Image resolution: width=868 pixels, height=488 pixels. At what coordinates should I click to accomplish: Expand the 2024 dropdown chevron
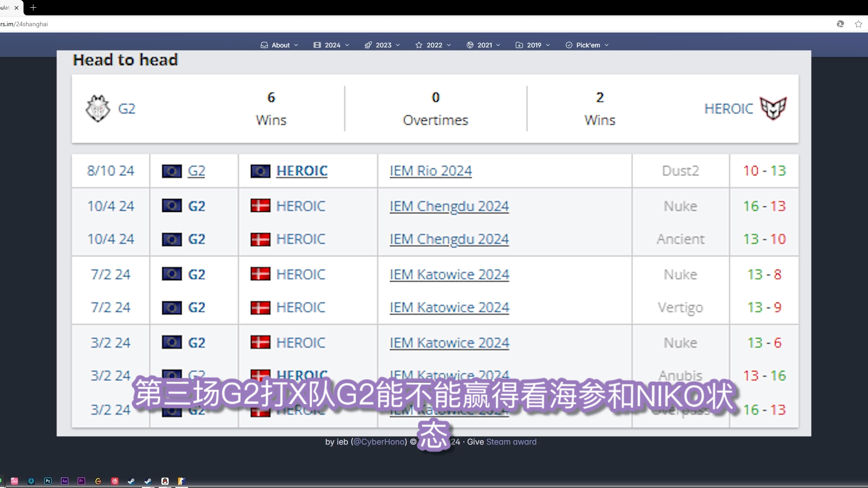point(347,45)
